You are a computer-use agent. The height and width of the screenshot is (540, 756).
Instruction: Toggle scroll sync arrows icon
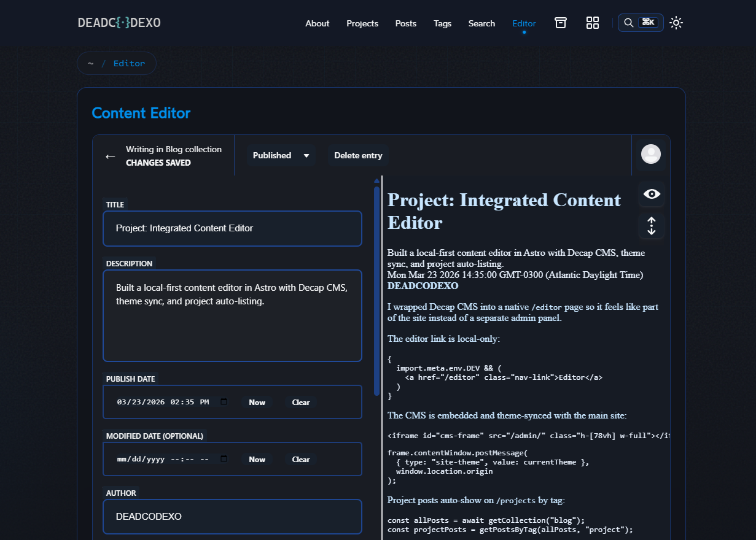pyautogui.click(x=651, y=226)
